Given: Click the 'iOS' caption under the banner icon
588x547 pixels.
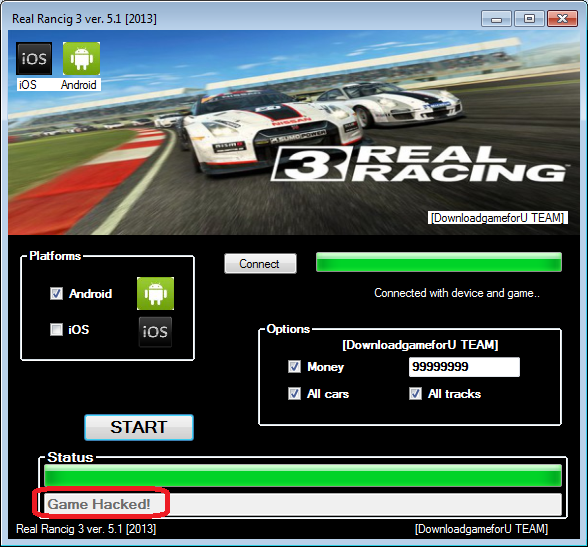Looking at the screenshot, I should (x=28, y=85).
